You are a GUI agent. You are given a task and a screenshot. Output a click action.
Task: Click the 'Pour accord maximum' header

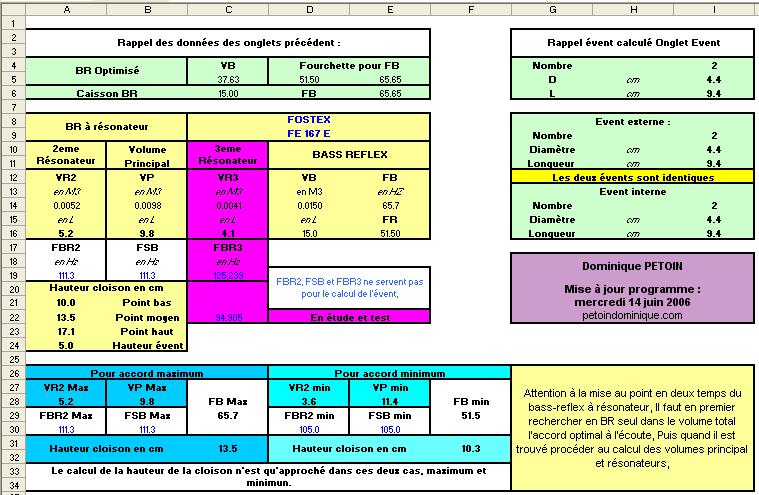coord(147,373)
